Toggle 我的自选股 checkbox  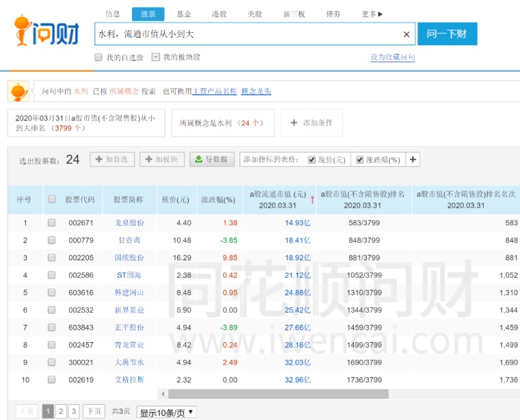(98, 57)
